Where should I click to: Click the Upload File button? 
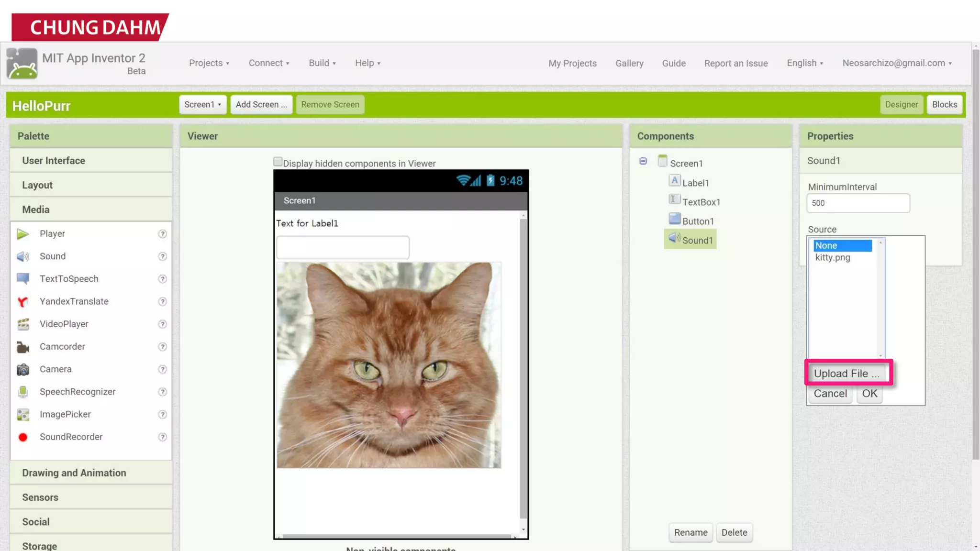coord(846,374)
